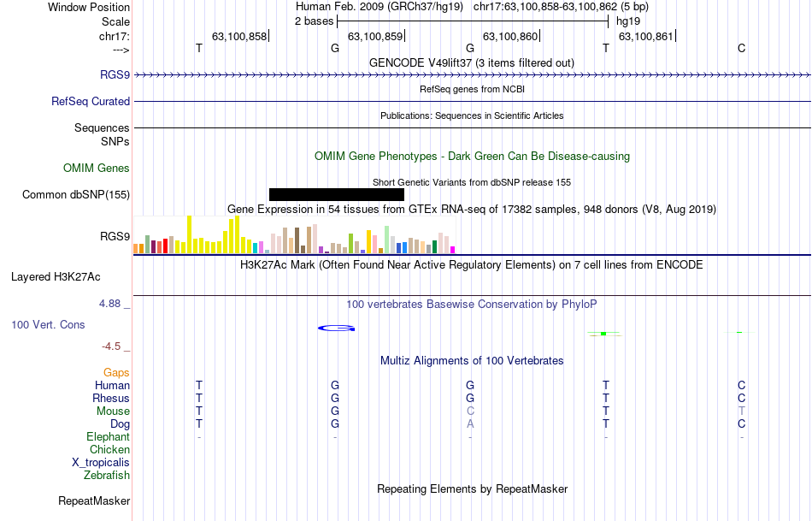Click the Scale track label
The width and height of the screenshot is (812, 521).
tap(115, 21)
